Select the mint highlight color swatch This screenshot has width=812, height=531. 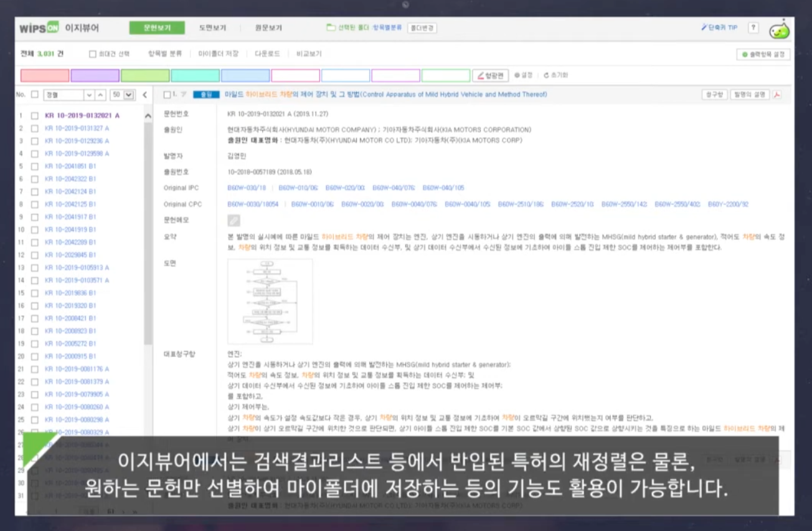[196, 75]
